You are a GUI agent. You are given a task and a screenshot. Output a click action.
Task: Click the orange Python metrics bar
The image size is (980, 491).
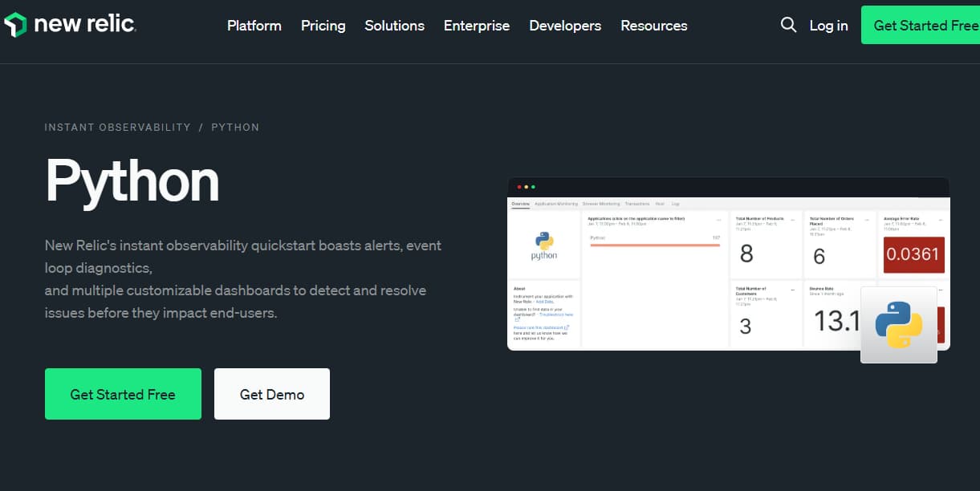pos(655,245)
